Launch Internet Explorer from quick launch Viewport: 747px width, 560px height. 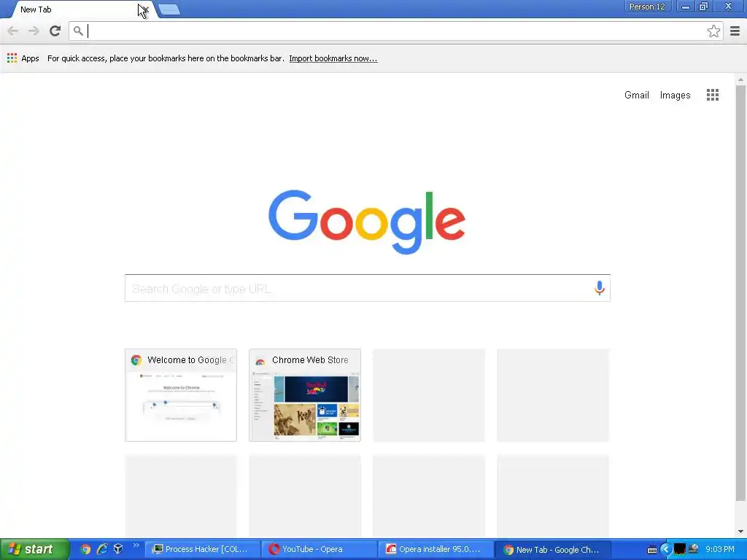point(102,549)
